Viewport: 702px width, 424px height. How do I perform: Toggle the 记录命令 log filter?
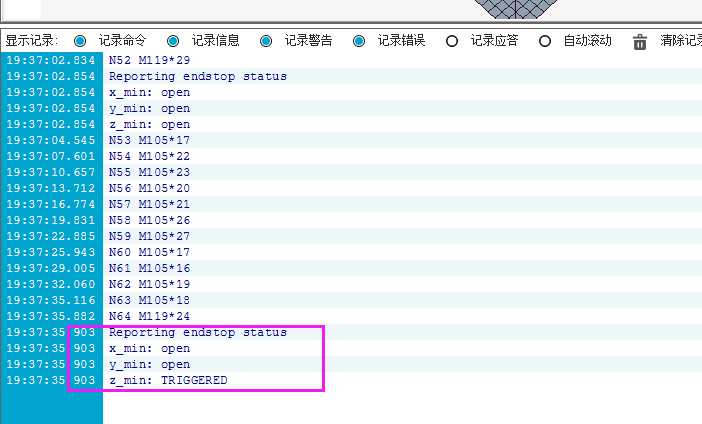coord(80,41)
